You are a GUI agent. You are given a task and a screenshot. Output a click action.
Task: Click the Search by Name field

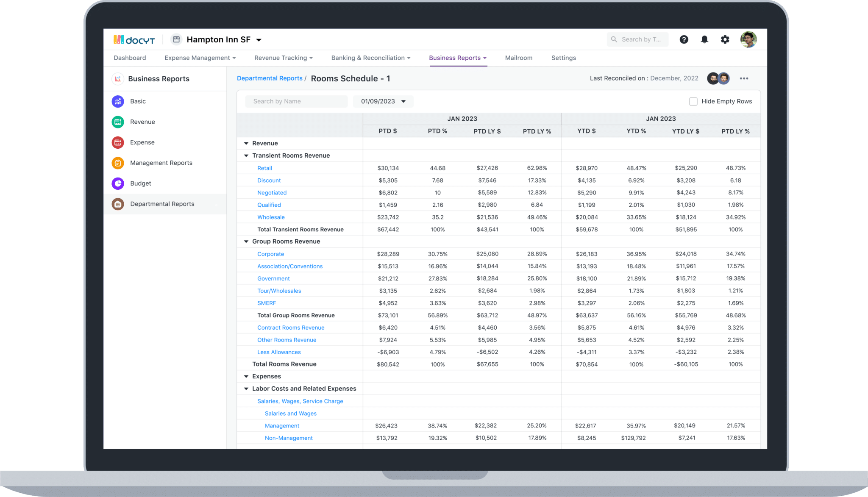pos(296,101)
